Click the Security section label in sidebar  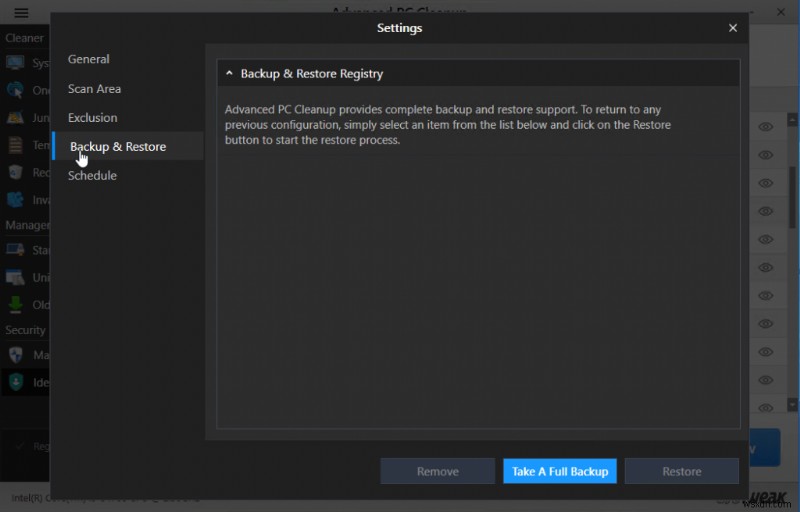pyautogui.click(x=25, y=330)
